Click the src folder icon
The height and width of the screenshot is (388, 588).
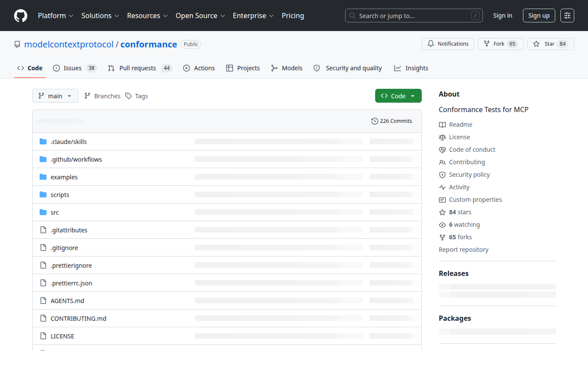tap(43, 212)
